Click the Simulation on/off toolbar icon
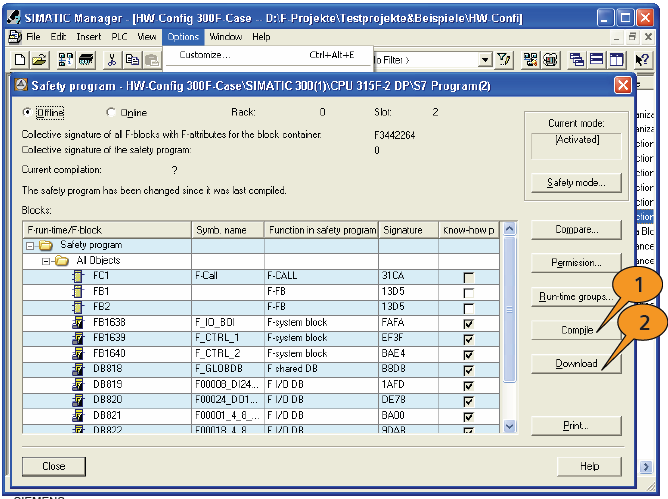 pyautogui.click(x=550, y=60)
